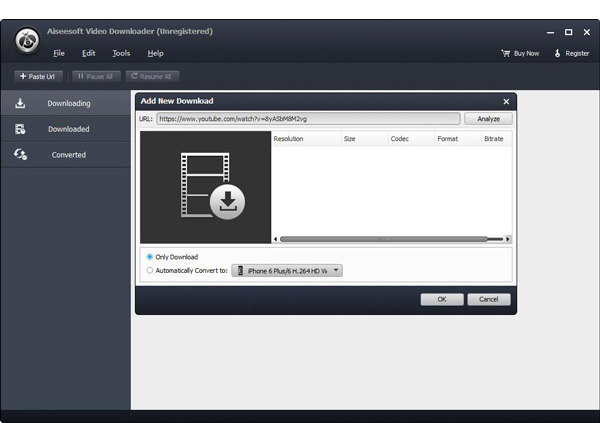The image size is (600, 423).
Task: Click the Converted sidebar refresh icon
Action: tap(20, 154)
